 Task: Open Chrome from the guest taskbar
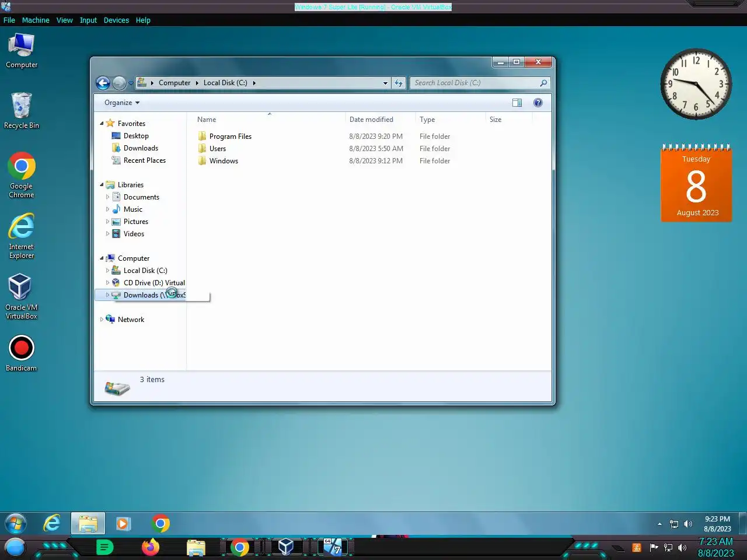pos(160,523)
